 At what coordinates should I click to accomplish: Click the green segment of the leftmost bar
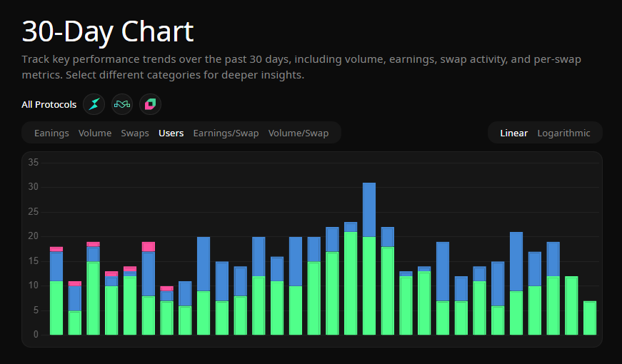coord(56,308)
